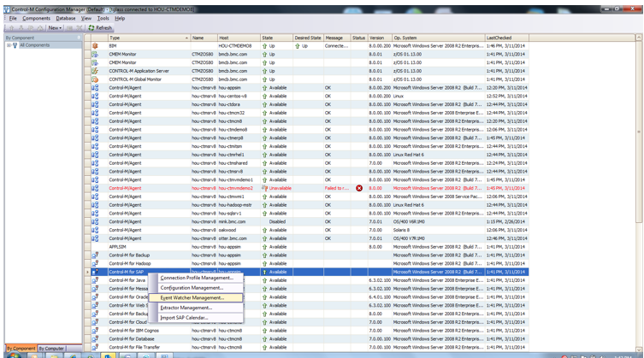Click the Type column sort arrow

click(x=186, y=38)
